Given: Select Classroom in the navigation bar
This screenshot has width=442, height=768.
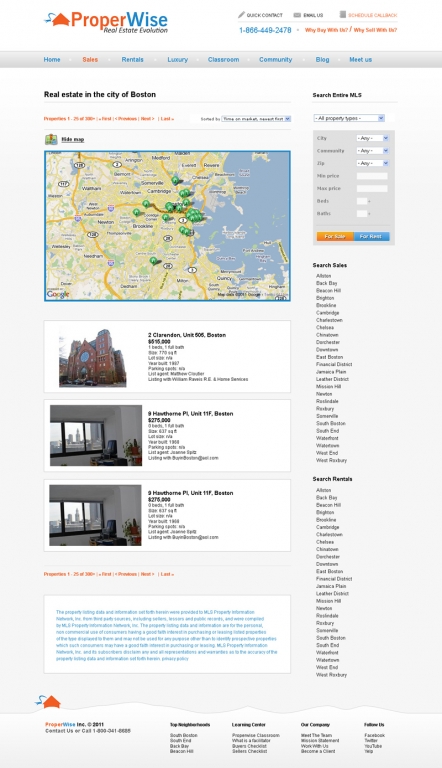Looking at the screenshot, I should click(223, 59).
